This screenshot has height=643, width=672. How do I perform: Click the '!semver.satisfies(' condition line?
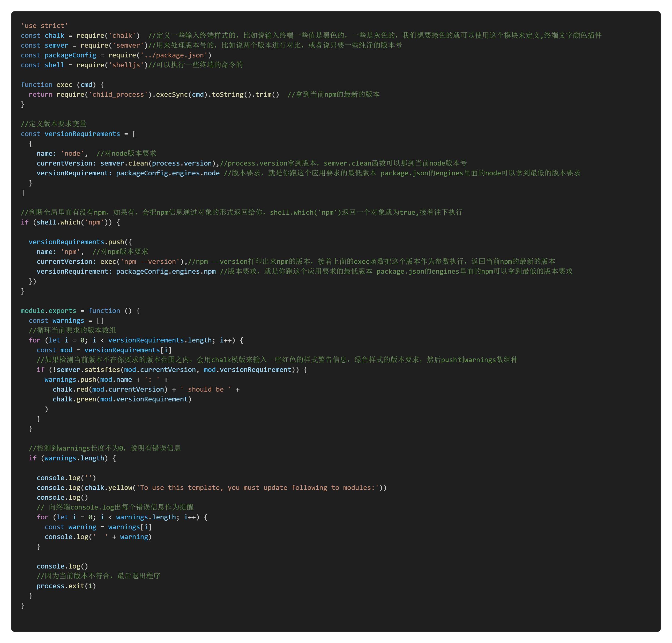[172, 370]
